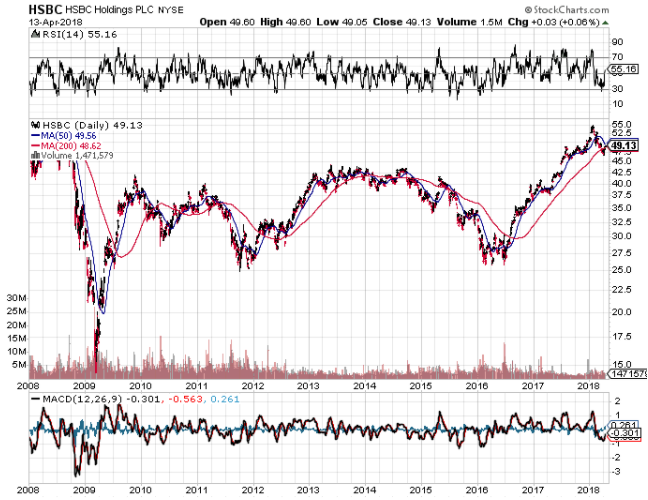
Task: Click the High 49.60 value
Action: (x=285, y=22)
